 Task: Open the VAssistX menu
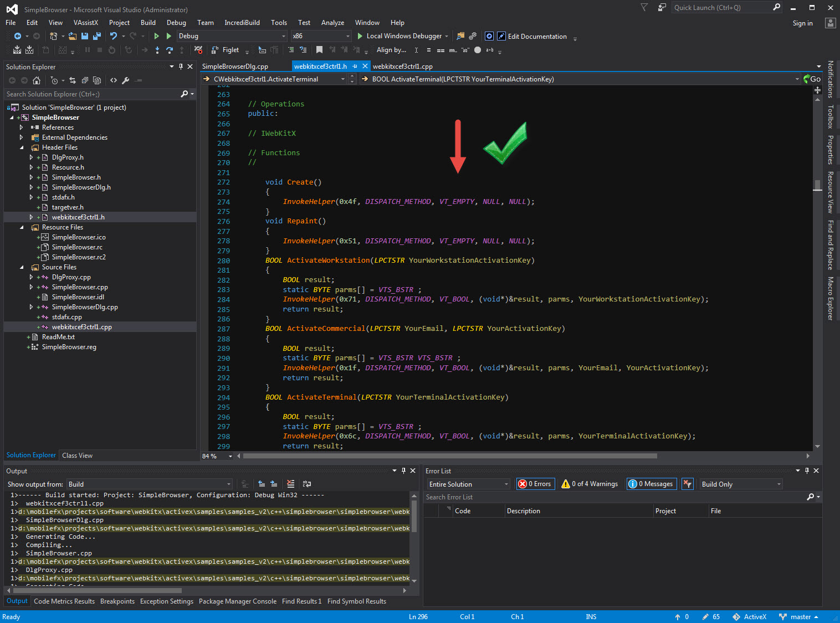pos(86,23)
